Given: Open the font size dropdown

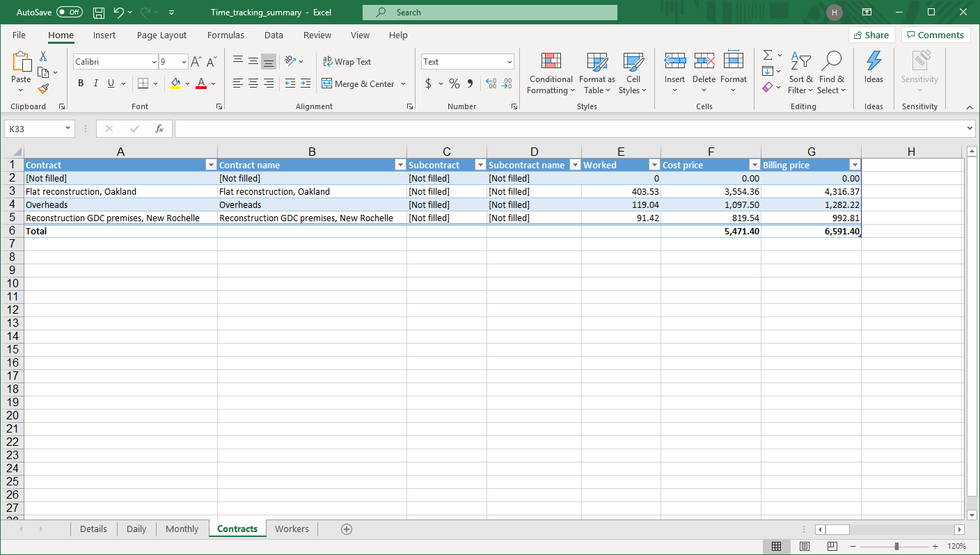Looking at the screenshot, I should pos(184,62).
